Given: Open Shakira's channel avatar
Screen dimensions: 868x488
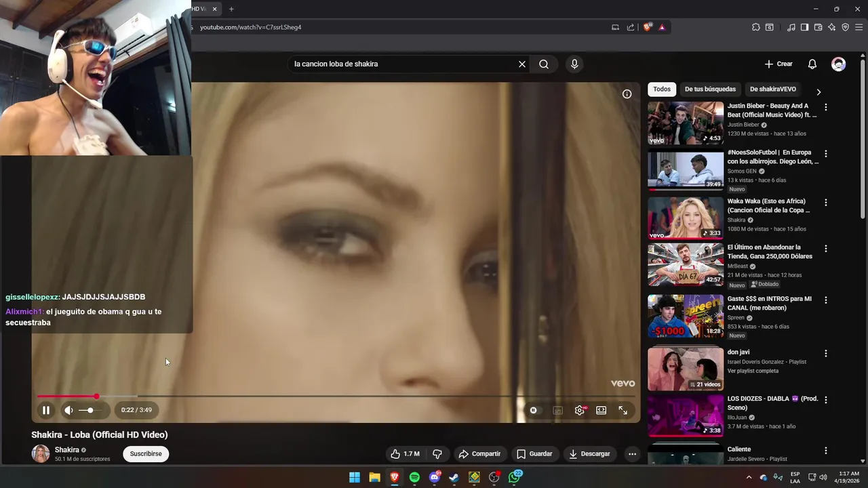Looking at the screenshot, I should 41,453.
